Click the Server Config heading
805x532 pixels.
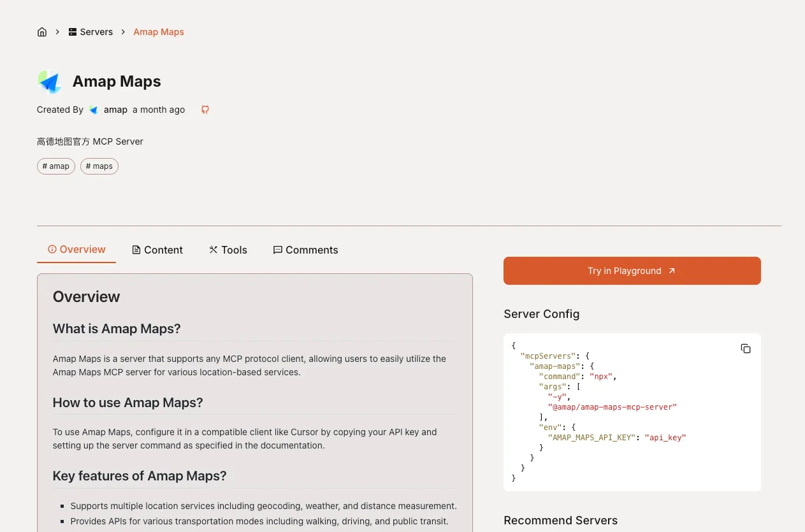coord(542,314)
